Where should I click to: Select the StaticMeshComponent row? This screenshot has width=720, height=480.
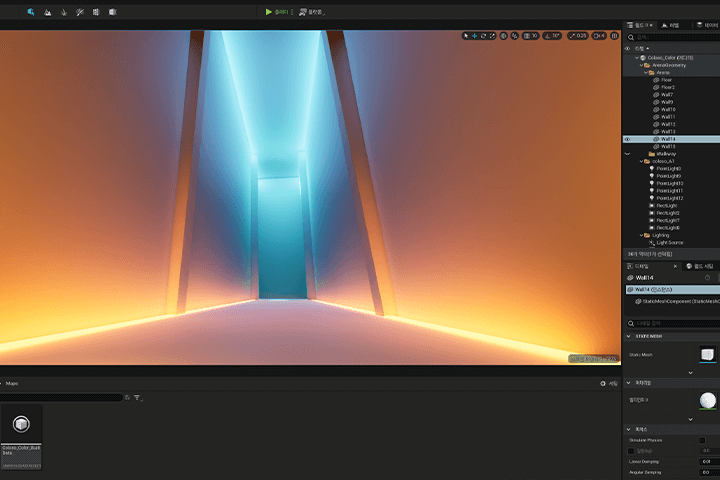(x=677, y=301)
